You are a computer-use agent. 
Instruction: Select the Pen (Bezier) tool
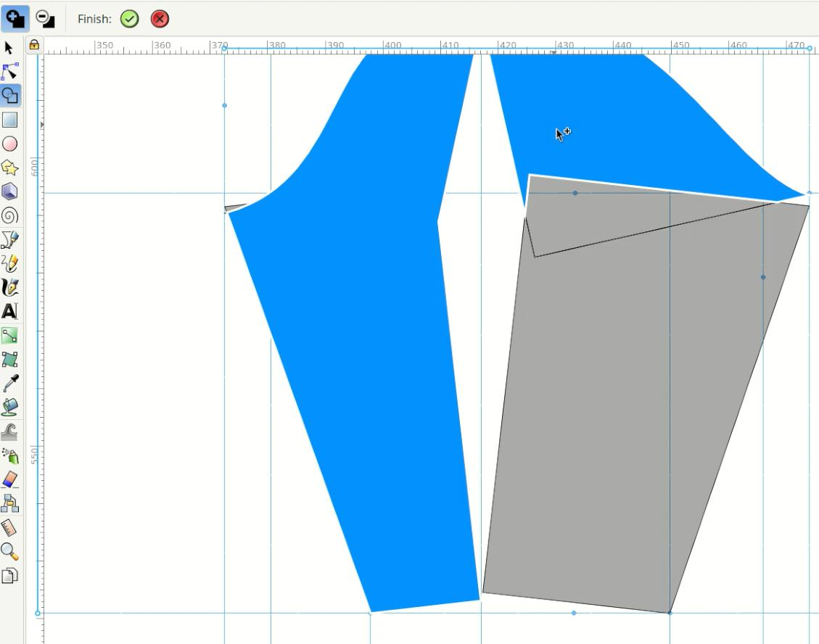pyautogui.click(x=10, y=240)
